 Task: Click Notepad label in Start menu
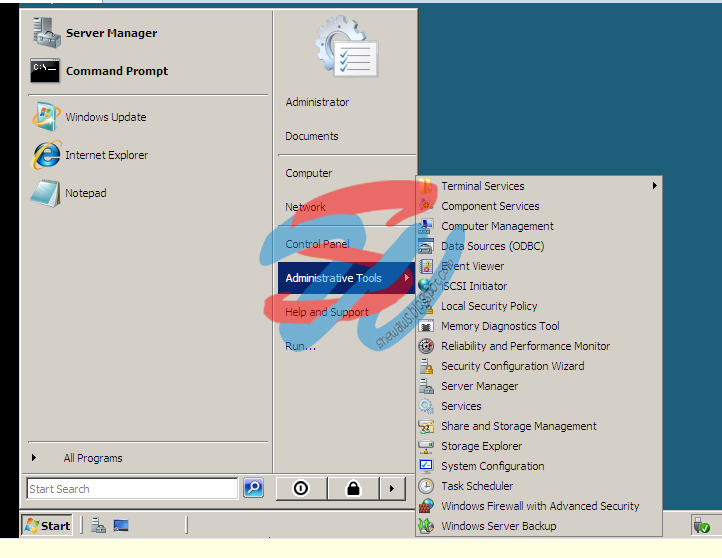[x=86, y=193]
